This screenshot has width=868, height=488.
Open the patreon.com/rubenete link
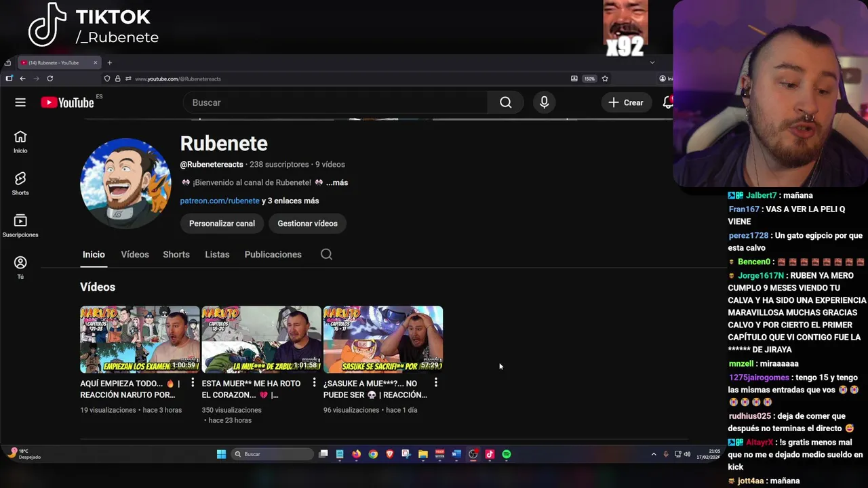coord(220,201)
